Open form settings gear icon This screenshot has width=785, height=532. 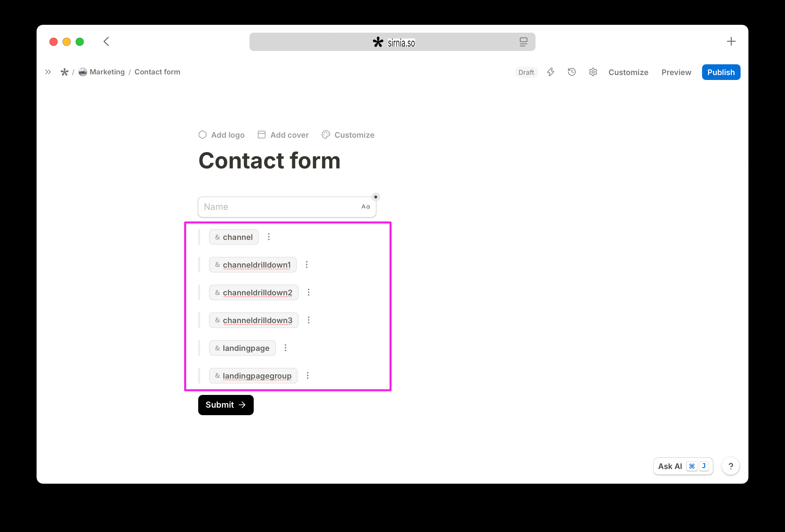(x=593, y=72)
